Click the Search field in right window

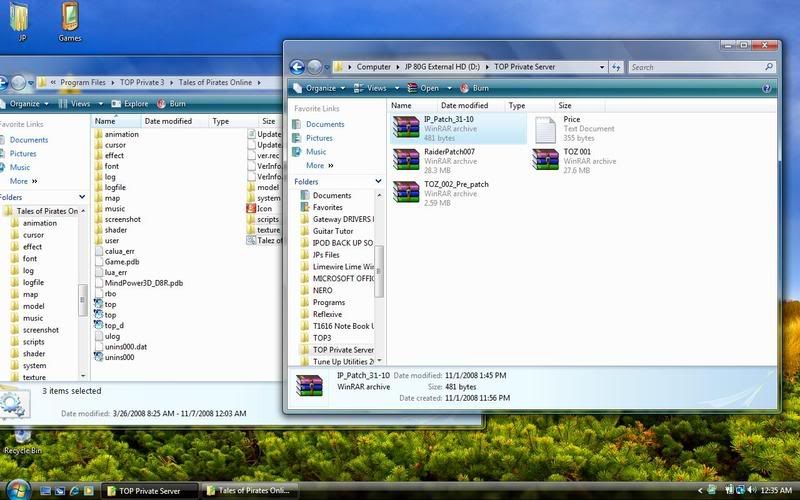[696, 67]
